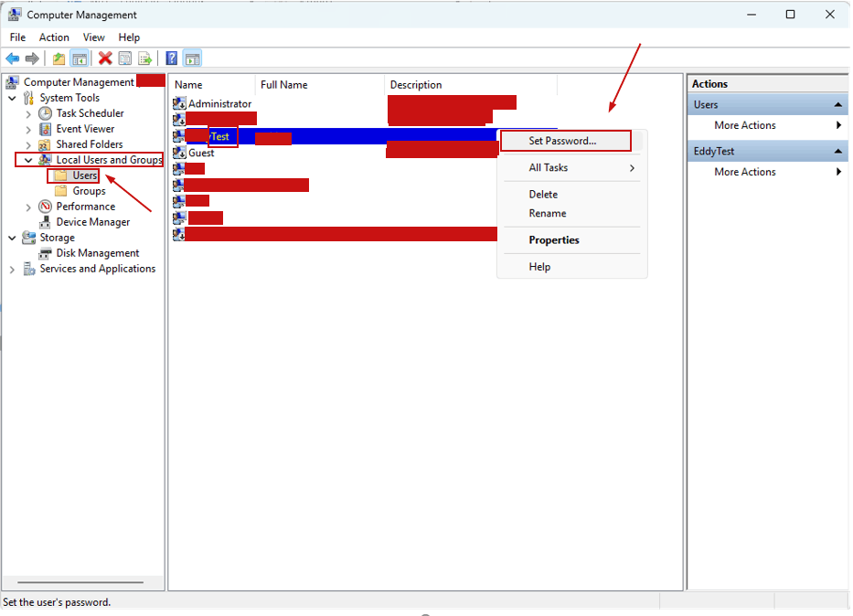Screen dimensions: 853x616
Task: Click the red X Delete toolbar icon
Action: (105, 58)
